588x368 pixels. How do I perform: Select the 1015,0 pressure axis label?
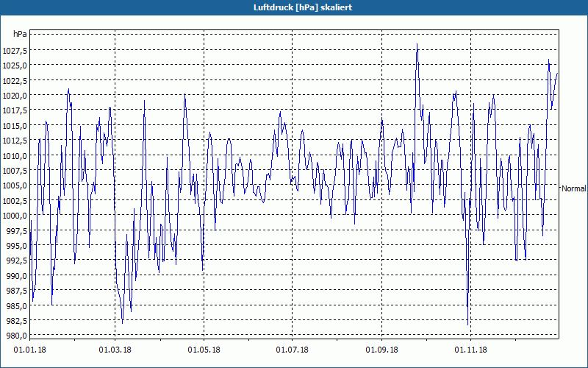(15, 125)
